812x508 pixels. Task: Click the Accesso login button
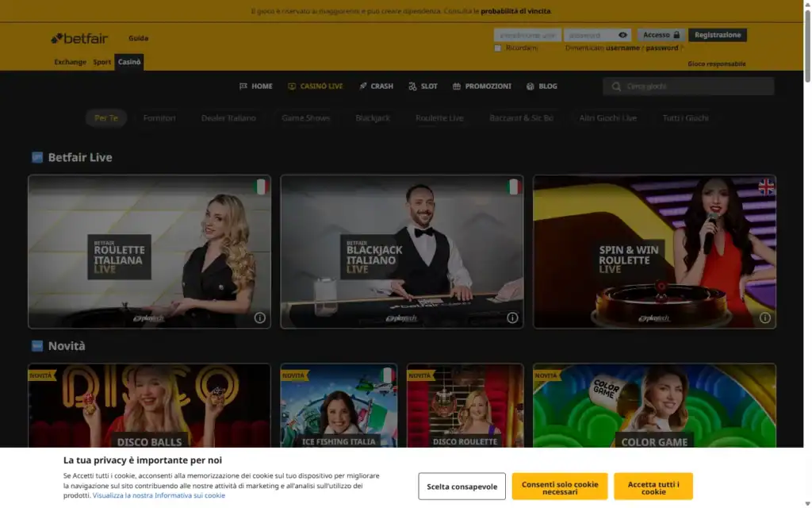[661, 35]
